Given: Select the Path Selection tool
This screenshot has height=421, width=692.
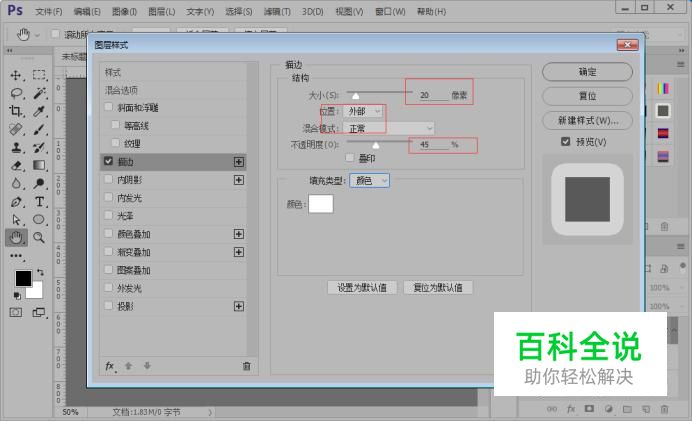Looking at the screenshot, I should [16, 220].
